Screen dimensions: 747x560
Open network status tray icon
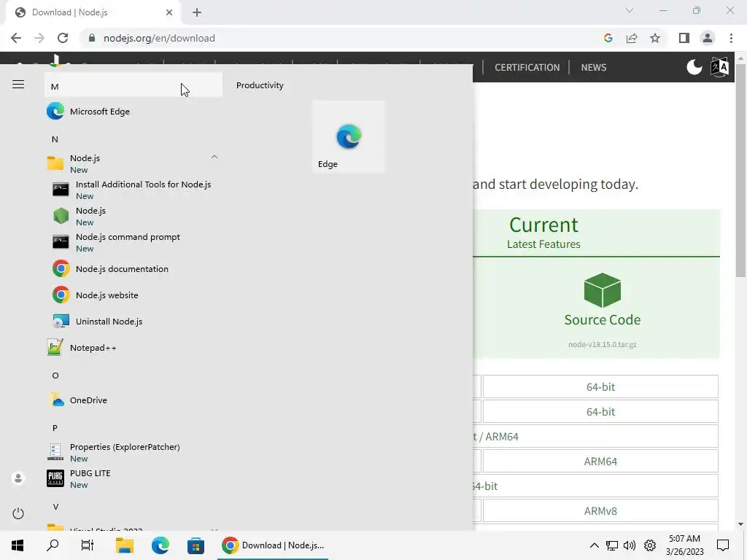click(612, 545)
